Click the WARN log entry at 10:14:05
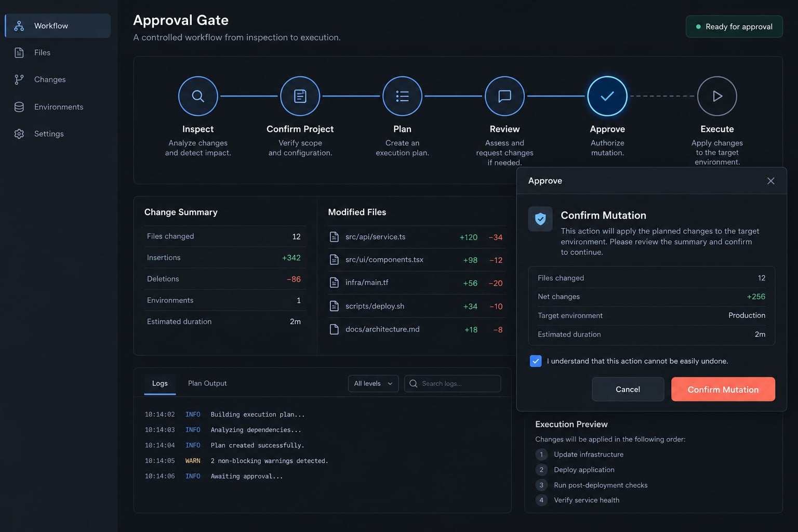This screenshot has width=798, height=532. point(236,461)
